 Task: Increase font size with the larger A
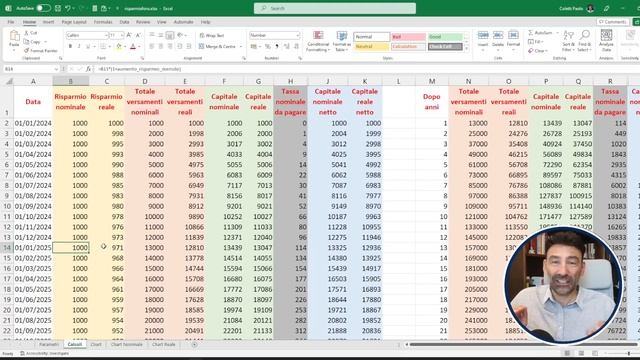tap(129, 36)
